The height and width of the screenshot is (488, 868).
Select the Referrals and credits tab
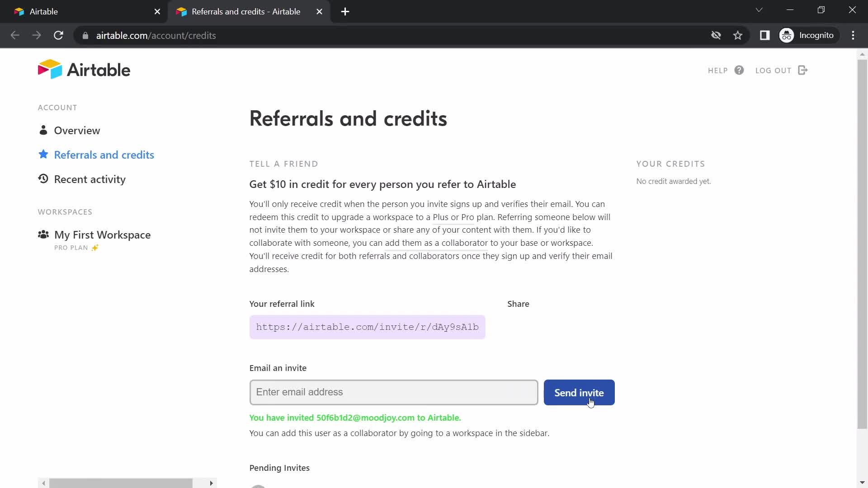pyautogui.click(x=104, y=155)
